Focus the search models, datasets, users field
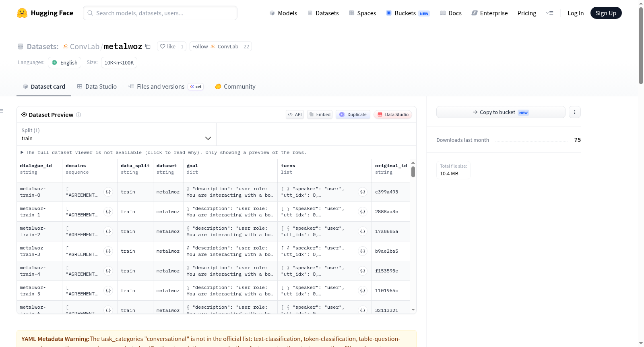Image resolution: width=644 pixels, height=347 pixels. click(160, 13)
